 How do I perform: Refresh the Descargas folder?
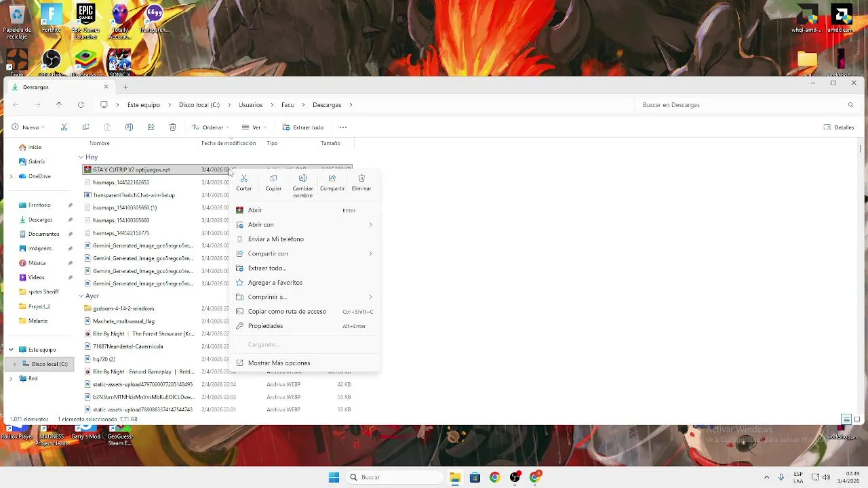click(x=81, y=105)
